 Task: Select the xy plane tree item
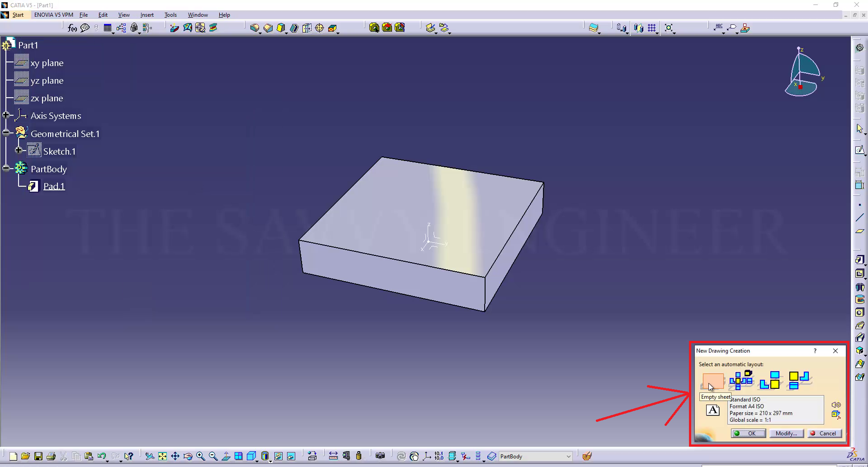pyautogui.click(x=47, y=63)
